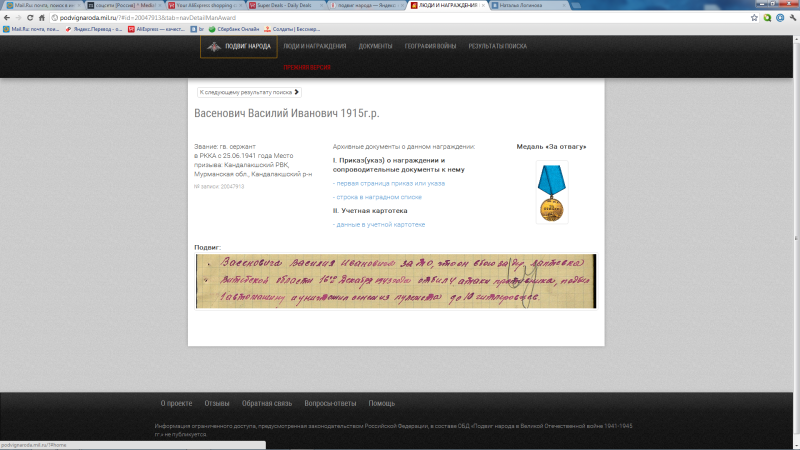800x450 pixels.
Task: Open the Документы menu item
Action: point(375,47)
